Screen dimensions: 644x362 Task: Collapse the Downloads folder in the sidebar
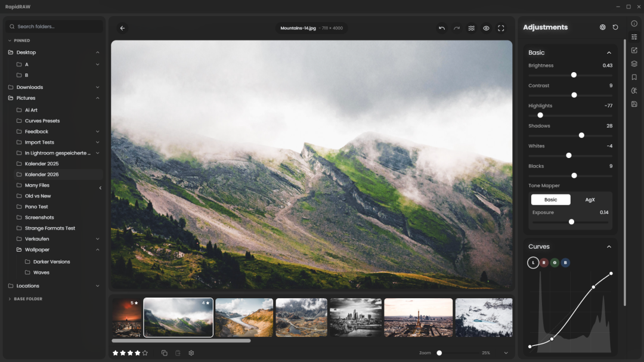97,87
